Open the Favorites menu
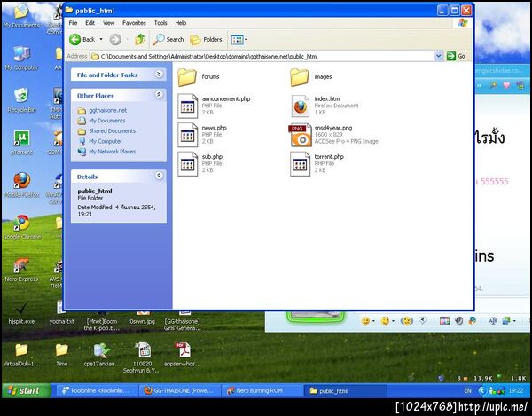The width and height of the screenshot is (532, 416). (134, 23)
